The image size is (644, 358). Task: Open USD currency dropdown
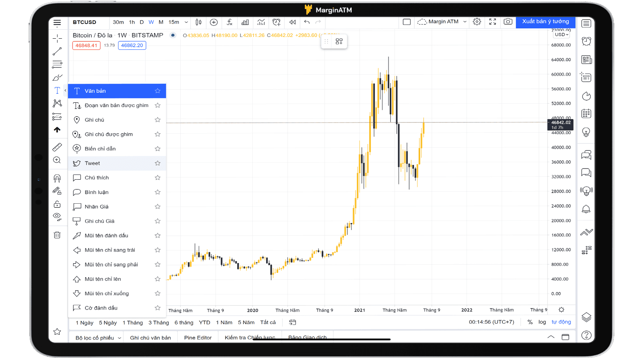(x=562, y=35)
